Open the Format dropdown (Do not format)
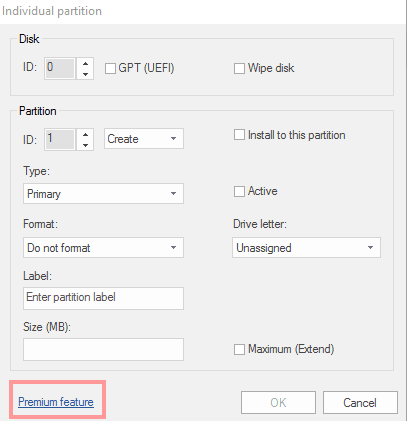407x421 pixels. pyautogui.click(x=103, y=247)
